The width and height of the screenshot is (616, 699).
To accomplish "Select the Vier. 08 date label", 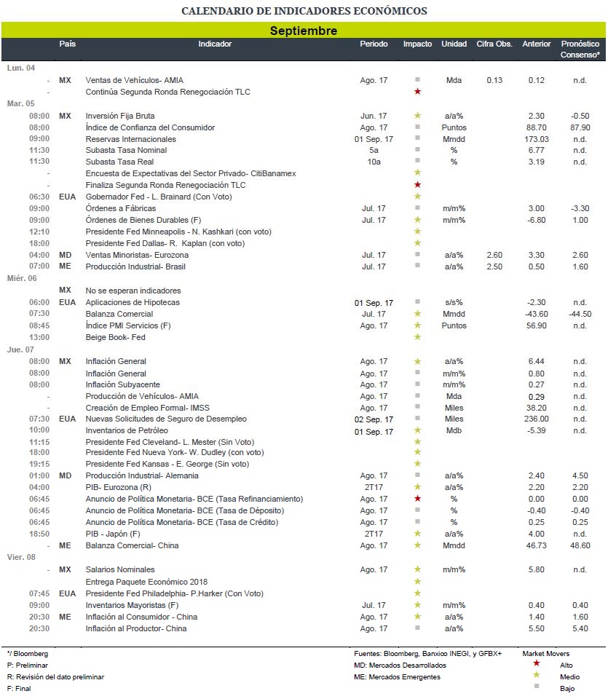I will [x=21, y=557].
